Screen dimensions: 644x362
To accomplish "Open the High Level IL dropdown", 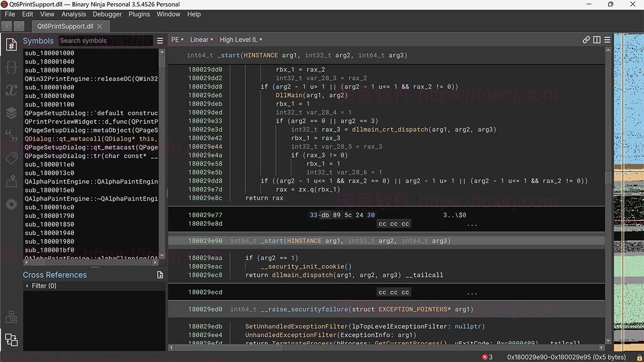I will point(241,40).
